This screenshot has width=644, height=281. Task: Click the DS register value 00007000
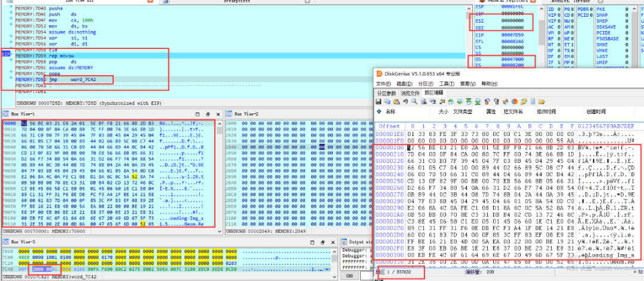512,59
